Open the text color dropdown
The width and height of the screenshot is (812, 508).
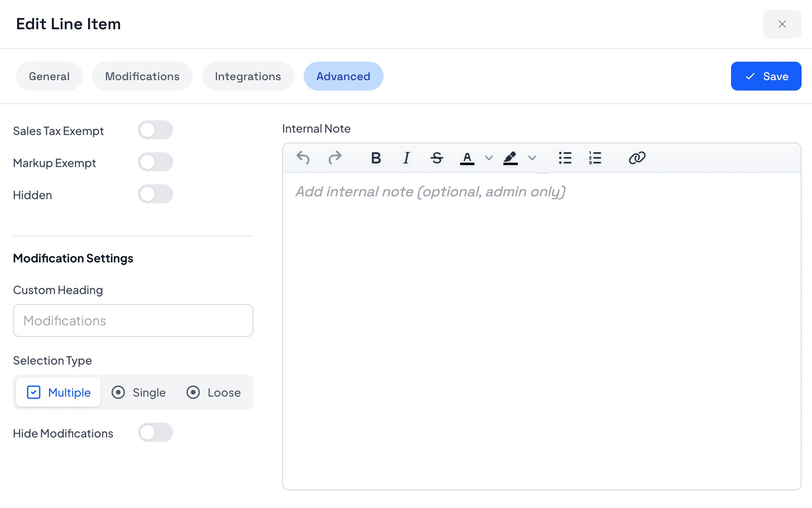[489, 158]
